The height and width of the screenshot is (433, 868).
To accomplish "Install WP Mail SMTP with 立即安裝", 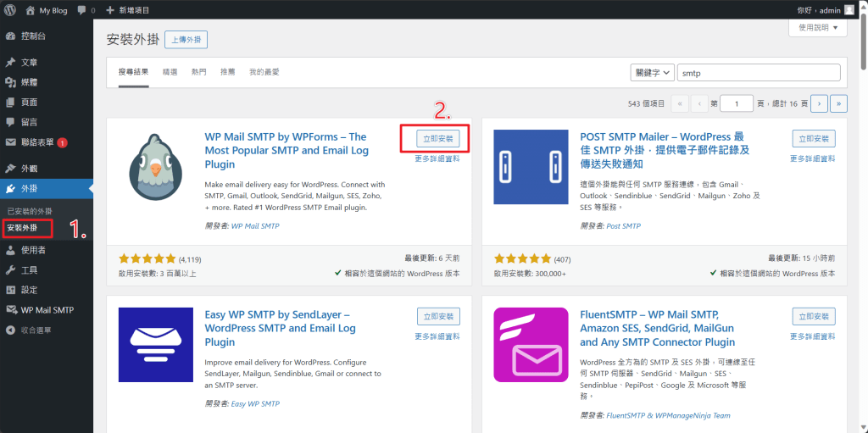I will (438, 139).
